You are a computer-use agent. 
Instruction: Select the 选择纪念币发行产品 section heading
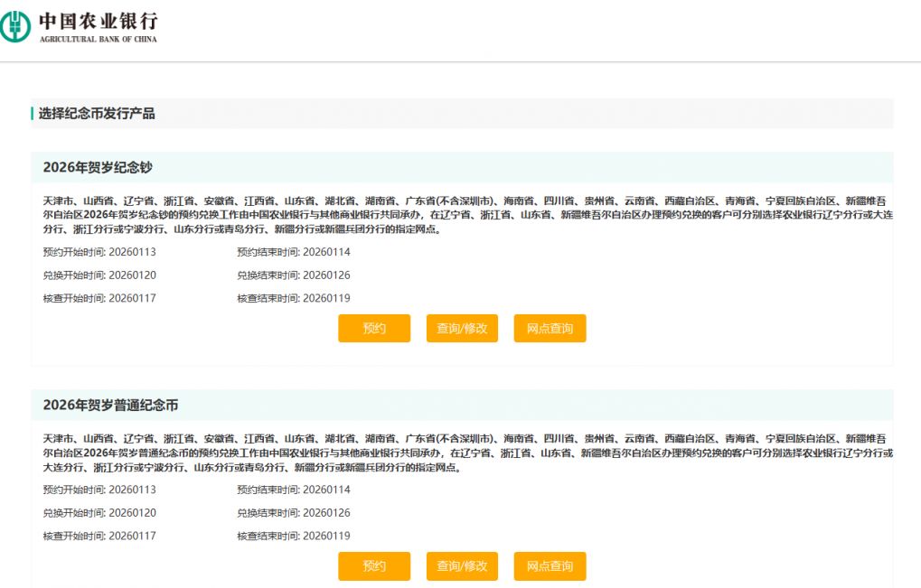pyautogui.click(x=97, y=113)
